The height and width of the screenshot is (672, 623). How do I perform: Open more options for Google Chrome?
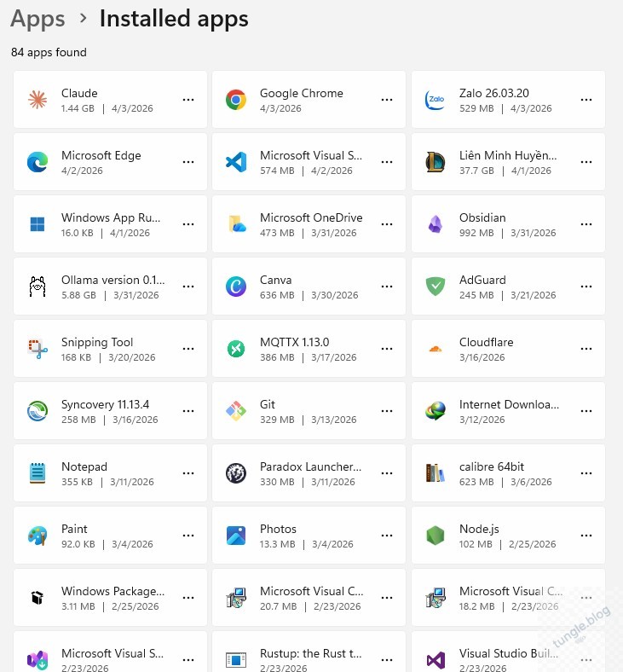[387, 100]
